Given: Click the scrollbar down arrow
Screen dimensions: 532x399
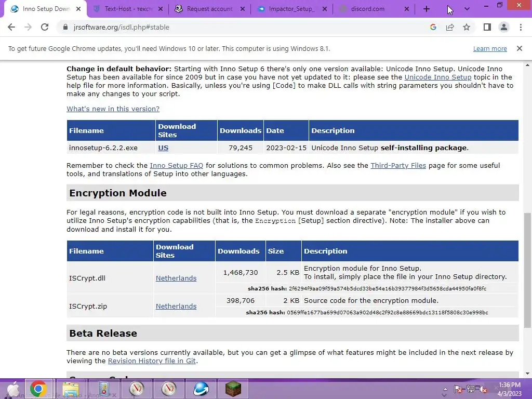Looking at the screenshot, I should [527, 374].
